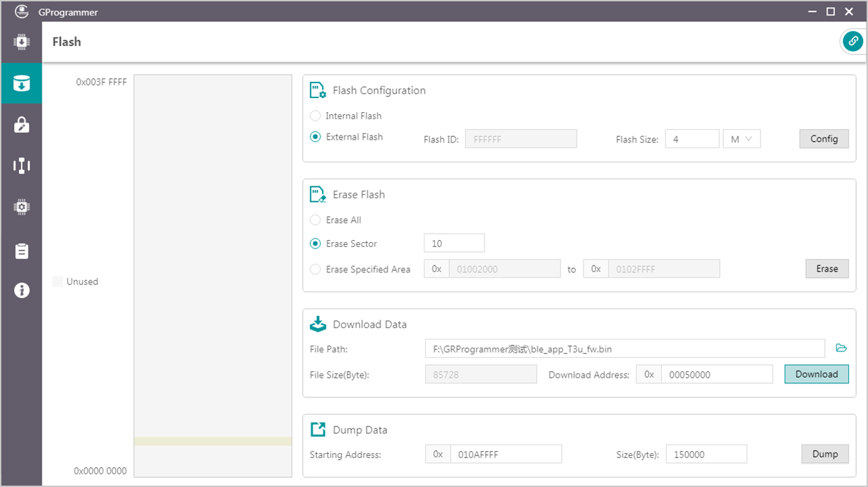Choose Erase Specified Area option
Image resolution: width=868 pixels, height=487 pixels.
pos(316,270)
